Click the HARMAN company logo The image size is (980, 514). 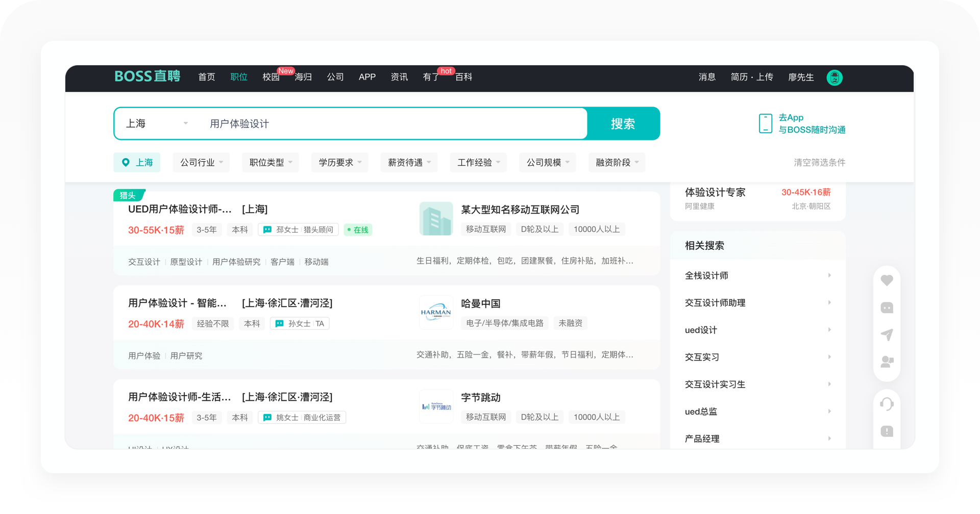pos(436,313)
